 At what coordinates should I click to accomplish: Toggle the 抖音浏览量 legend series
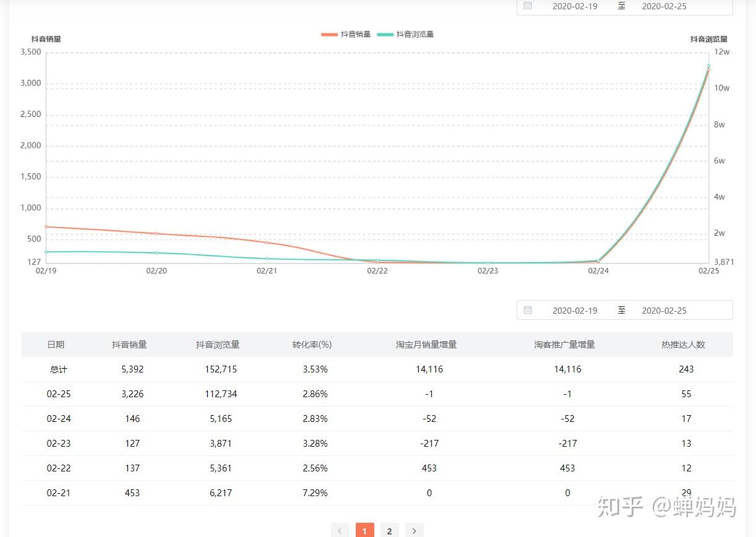tap(406, 34)
